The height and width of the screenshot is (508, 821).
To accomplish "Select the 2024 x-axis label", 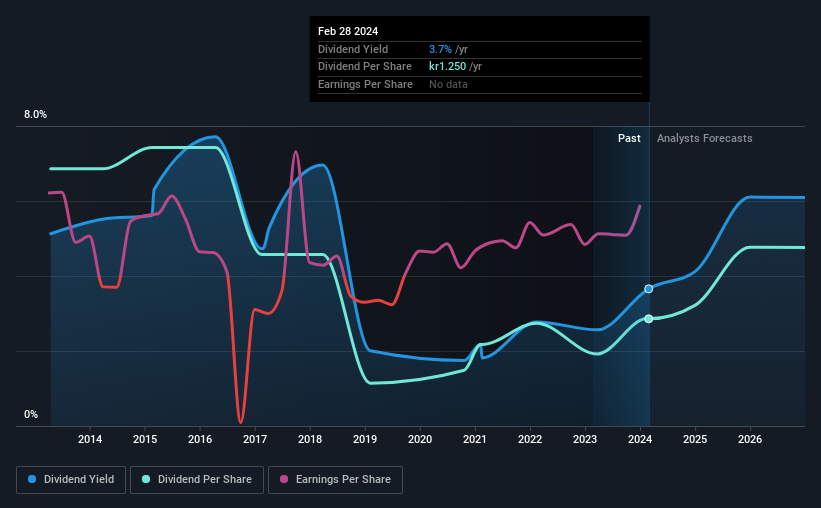I will [640, 439].
